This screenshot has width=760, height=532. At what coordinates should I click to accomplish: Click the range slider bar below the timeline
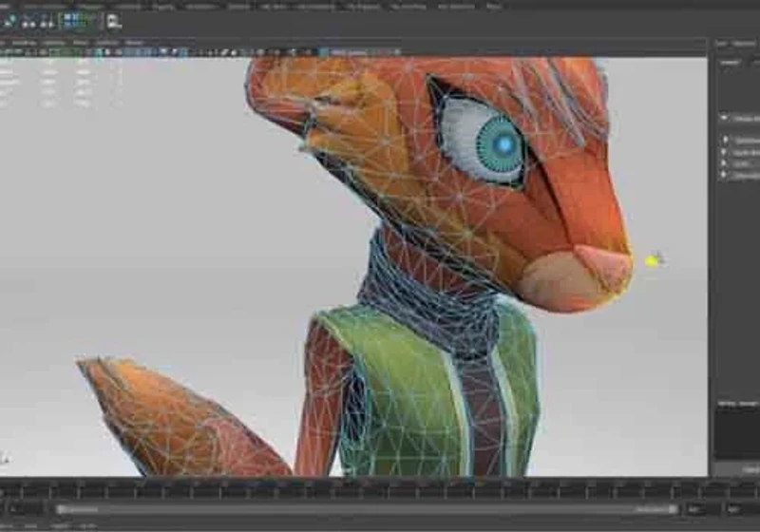tap(367, 509)
